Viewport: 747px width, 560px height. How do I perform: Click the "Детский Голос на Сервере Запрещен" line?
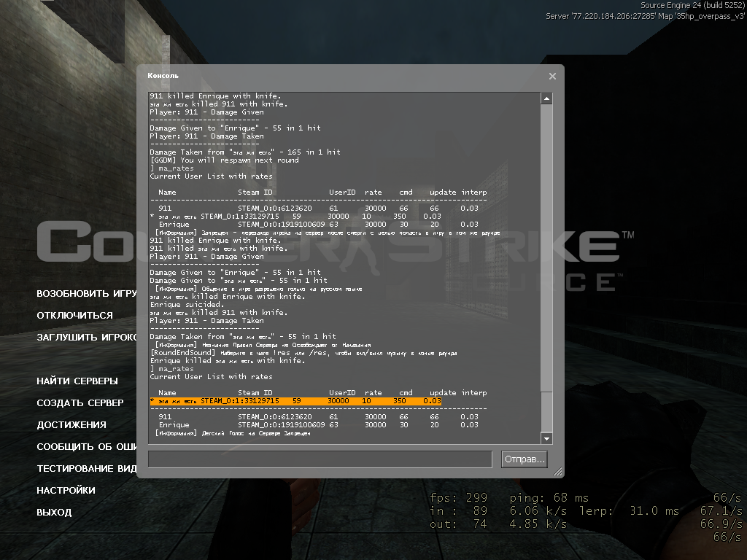[x=233, y=433]
